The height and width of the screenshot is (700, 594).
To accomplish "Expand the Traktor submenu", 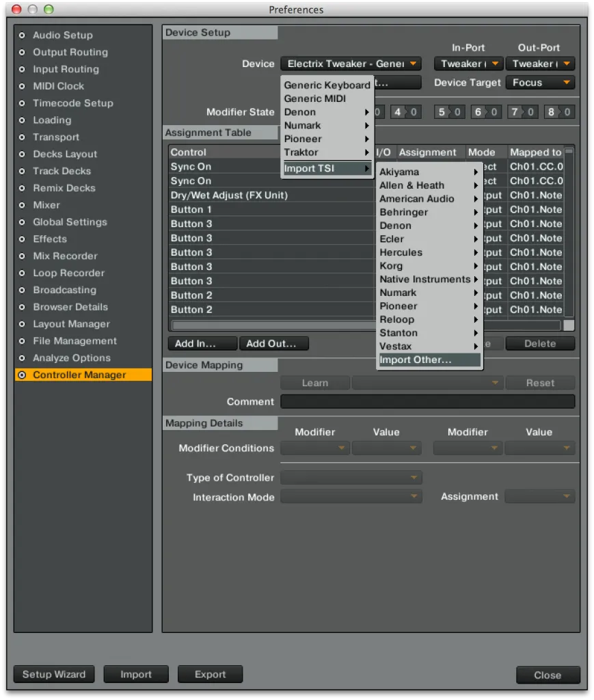I will pos(327,152).
